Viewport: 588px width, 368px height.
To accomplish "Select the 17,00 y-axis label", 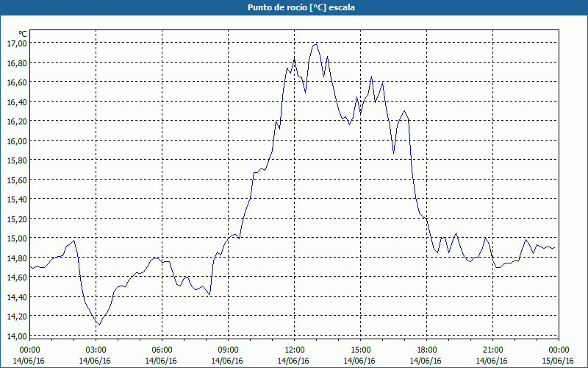I will [17, 43].
